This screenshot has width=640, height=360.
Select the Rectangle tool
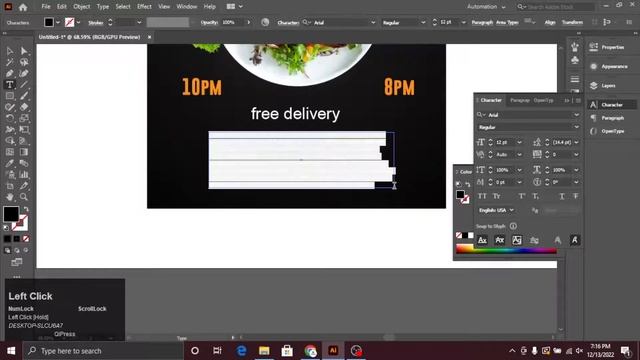[x=10, y=96]
